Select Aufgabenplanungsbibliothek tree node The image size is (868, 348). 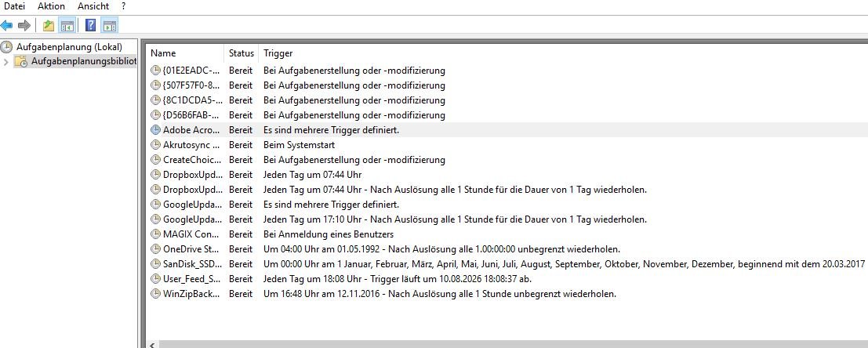click(83, 61)
